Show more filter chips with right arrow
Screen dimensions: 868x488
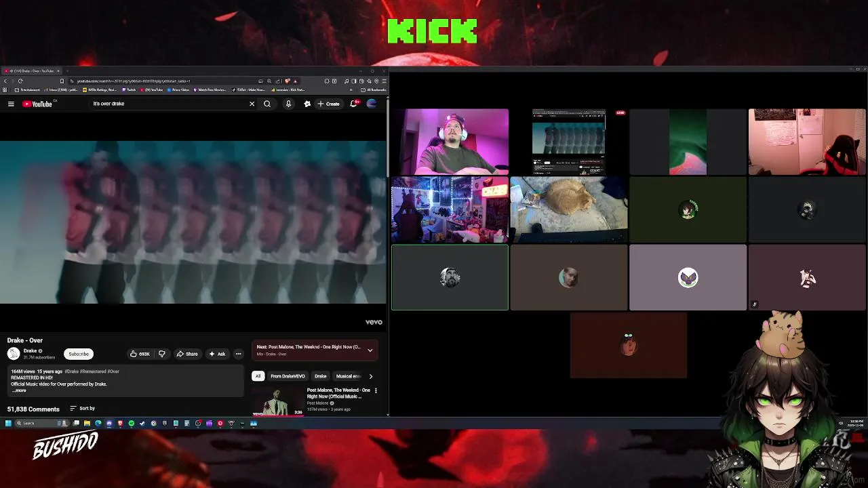click(370, 376)
